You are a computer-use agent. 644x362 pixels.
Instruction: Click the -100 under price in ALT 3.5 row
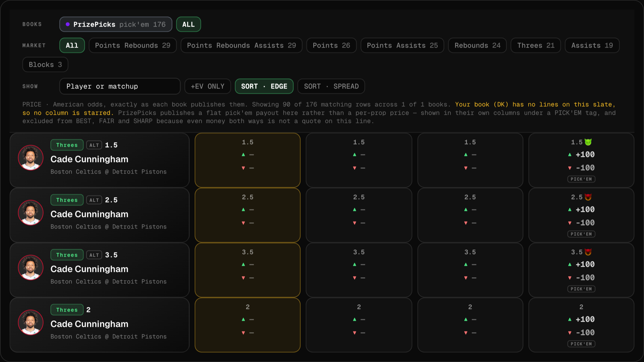click(x=585, y=278)
